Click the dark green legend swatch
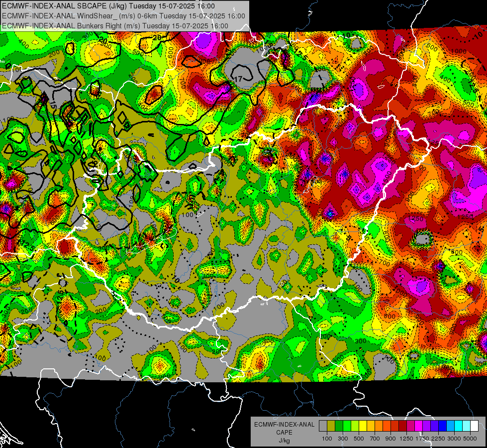 click(x=339, y=426)
